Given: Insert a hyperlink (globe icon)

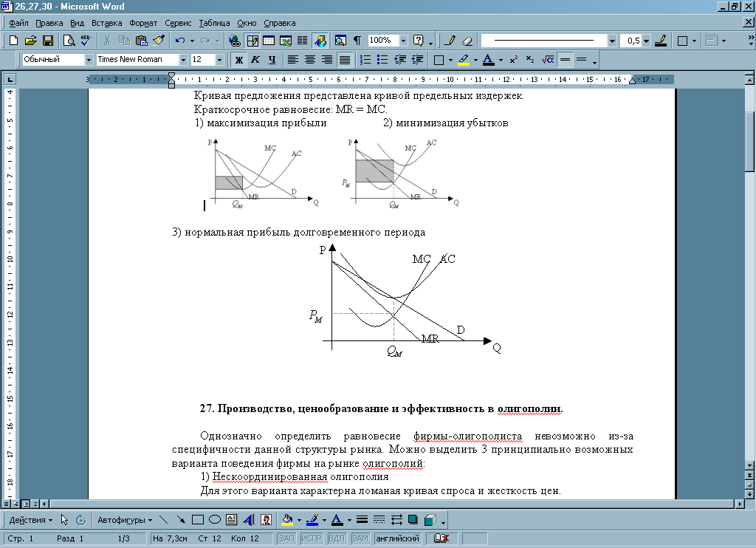Looking at the screenshot, I should coord(234,41).
